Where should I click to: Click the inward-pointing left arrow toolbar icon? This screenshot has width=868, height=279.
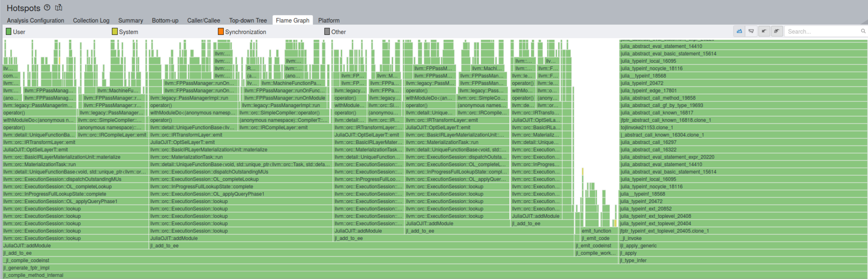click(x=764, y=31)
